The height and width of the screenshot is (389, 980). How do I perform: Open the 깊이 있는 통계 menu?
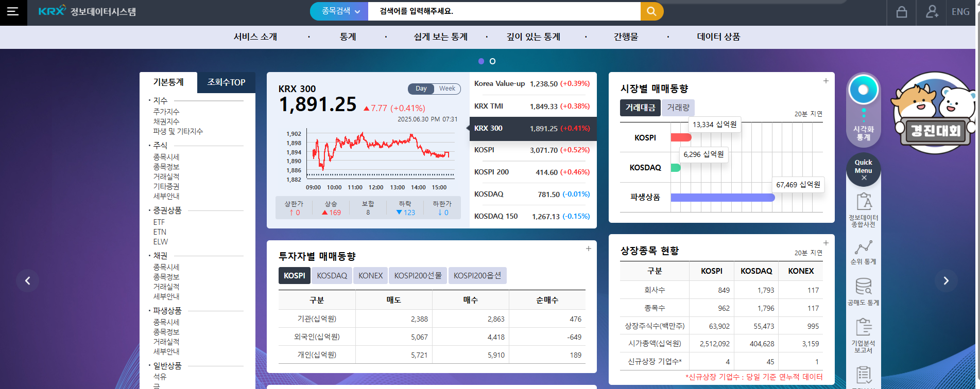click(x=534, y=37)
